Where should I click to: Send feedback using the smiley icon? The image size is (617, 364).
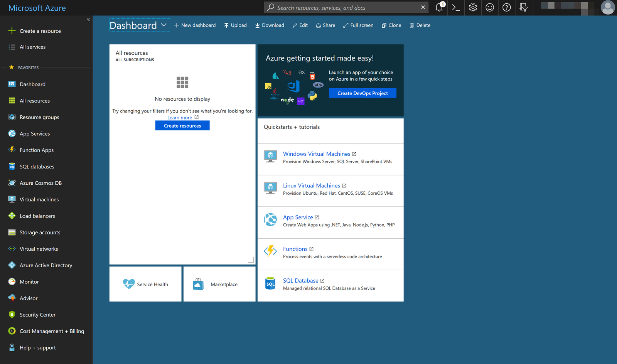[490, 7]
